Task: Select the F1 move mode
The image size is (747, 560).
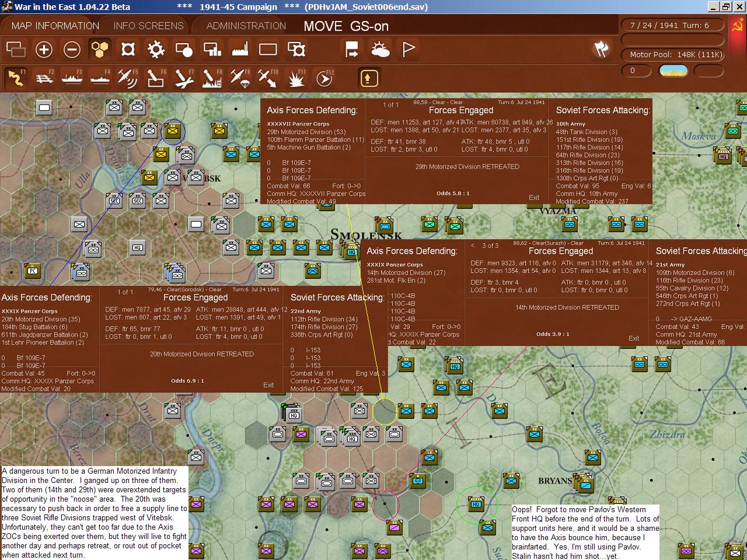Action: 16,78
